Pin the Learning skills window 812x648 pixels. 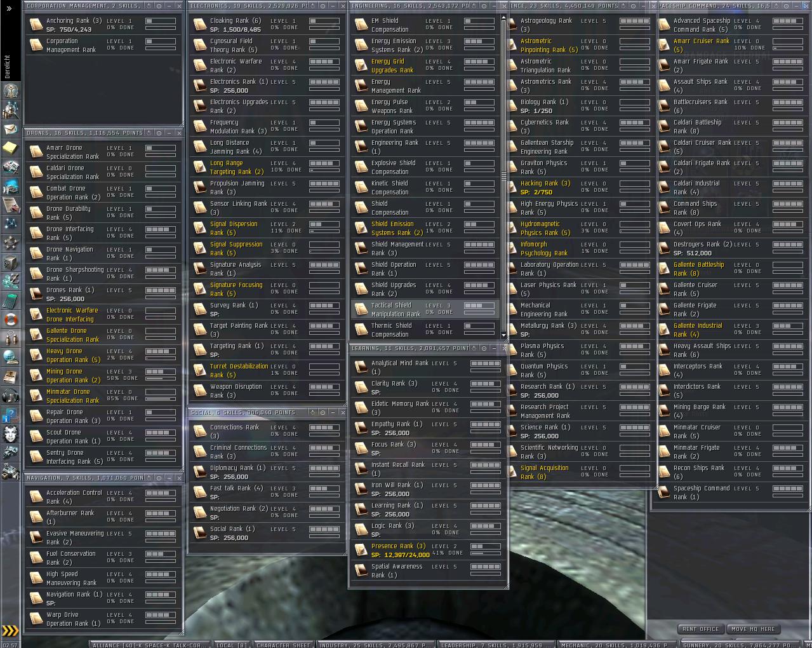click(x=484, y=348)
